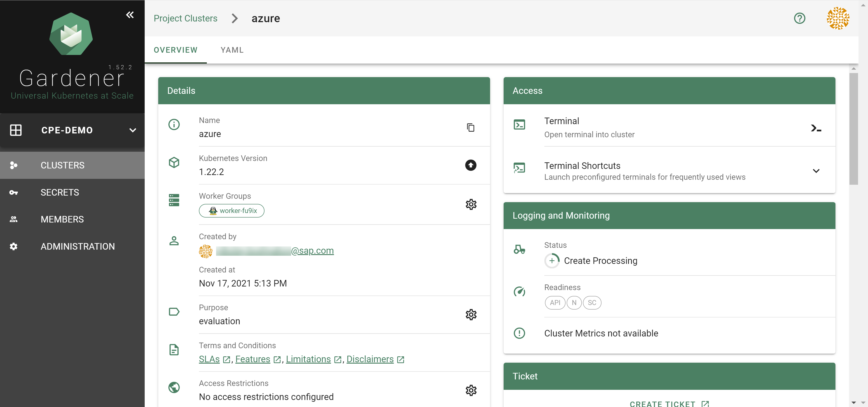Click the worker-fu9ix worker group chip

tap(231, 211)
